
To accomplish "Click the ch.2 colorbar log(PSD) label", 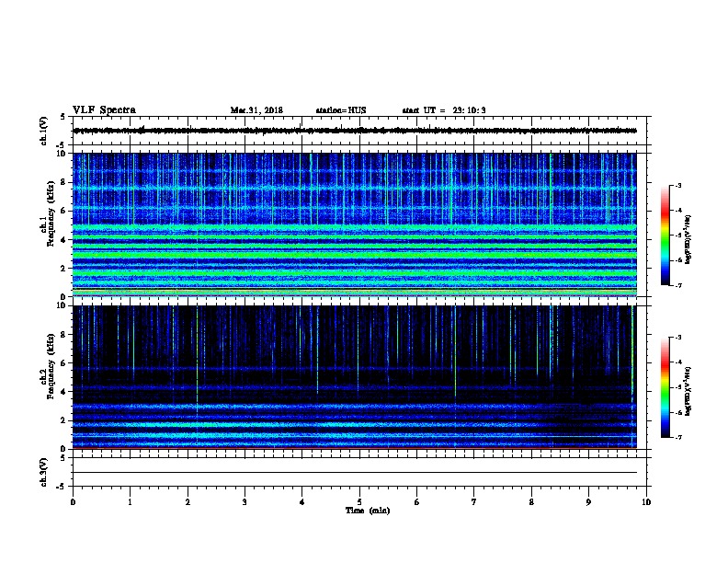I will [688, 392].
